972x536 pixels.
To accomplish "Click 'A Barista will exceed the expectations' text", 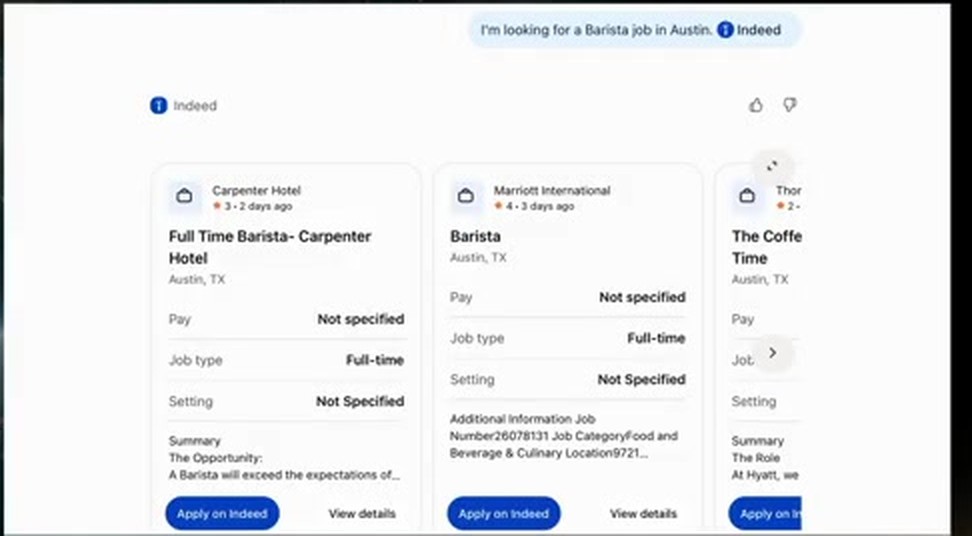I will 284,475.
